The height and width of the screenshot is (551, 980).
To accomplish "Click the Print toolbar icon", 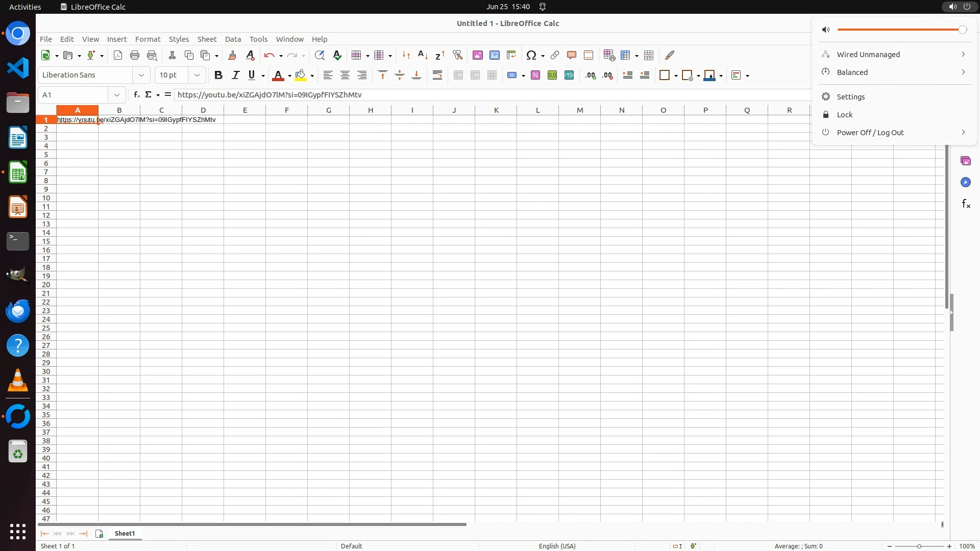I will click(x=135, y=55).
